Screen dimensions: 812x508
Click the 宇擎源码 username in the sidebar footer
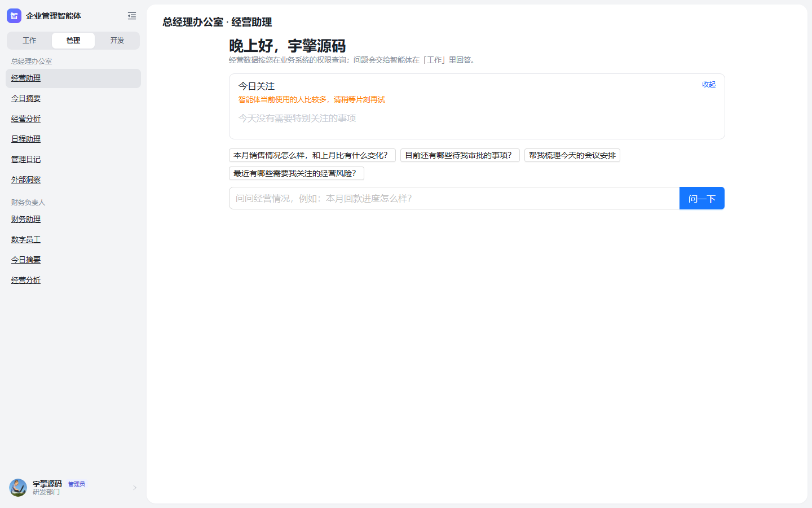pyautogui.click(x=47, y=484)
